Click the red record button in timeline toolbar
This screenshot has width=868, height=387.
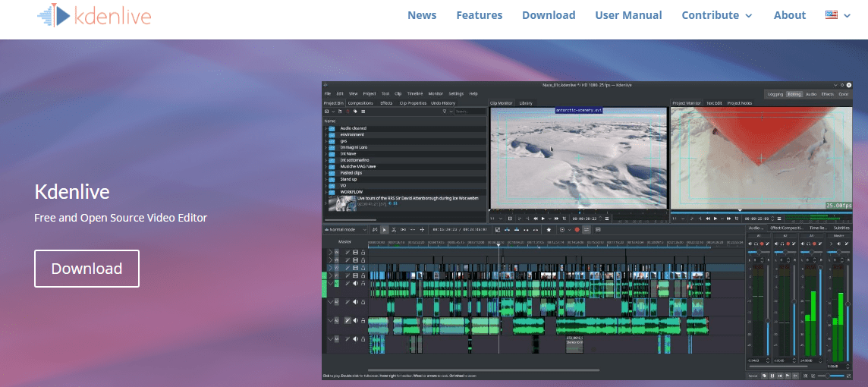[577, 230]
